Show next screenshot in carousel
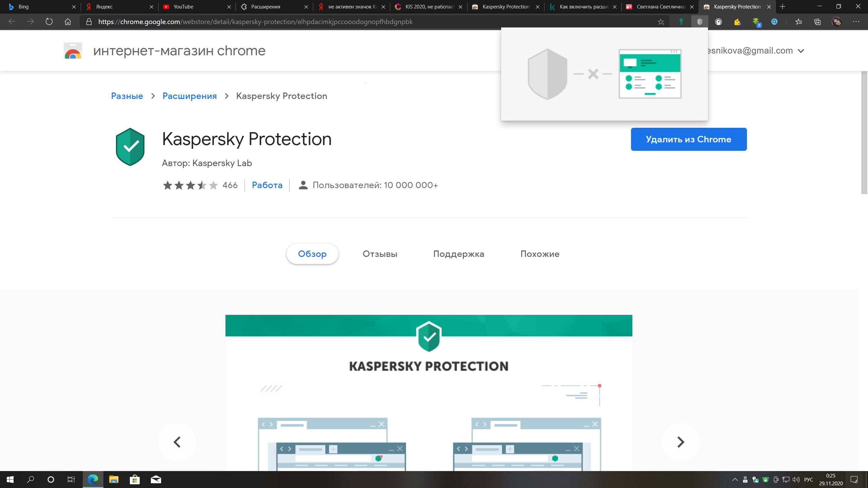The height and width of the screenshot is (488, 868). [x=680, y=442]
